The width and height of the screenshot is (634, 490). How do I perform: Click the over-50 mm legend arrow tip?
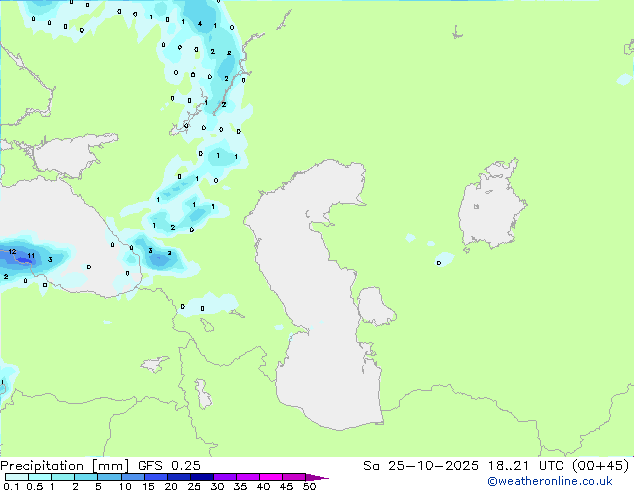(317, 477)
